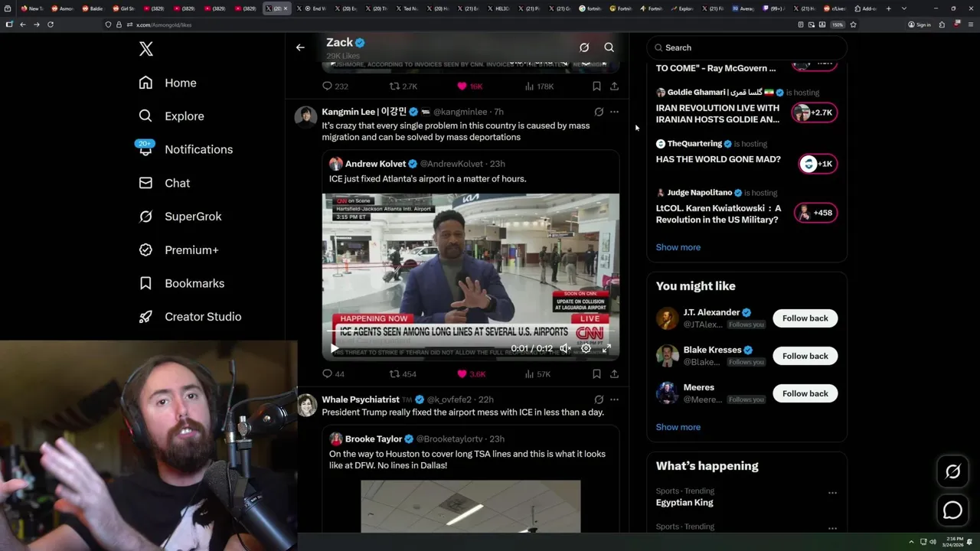This screenshot has width=980, height=551.
Task: Click the browser address bar URL
Action: (x=164, y=24)
